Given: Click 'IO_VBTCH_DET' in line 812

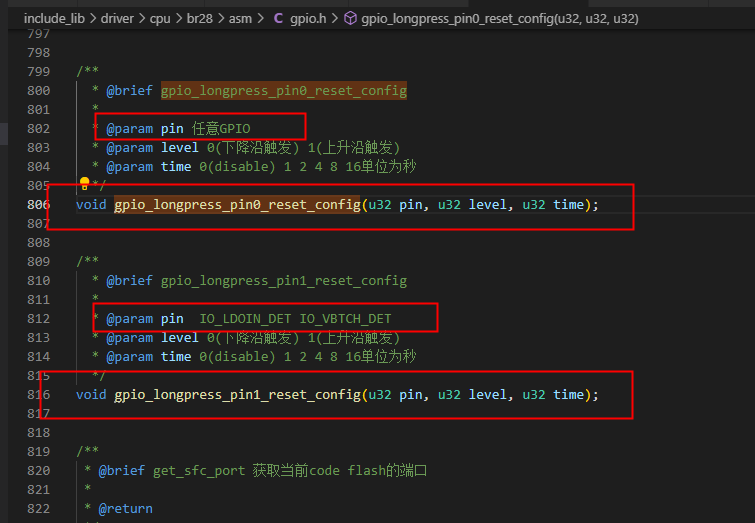Looking at the screenshot, I should (x=345, y=319).
